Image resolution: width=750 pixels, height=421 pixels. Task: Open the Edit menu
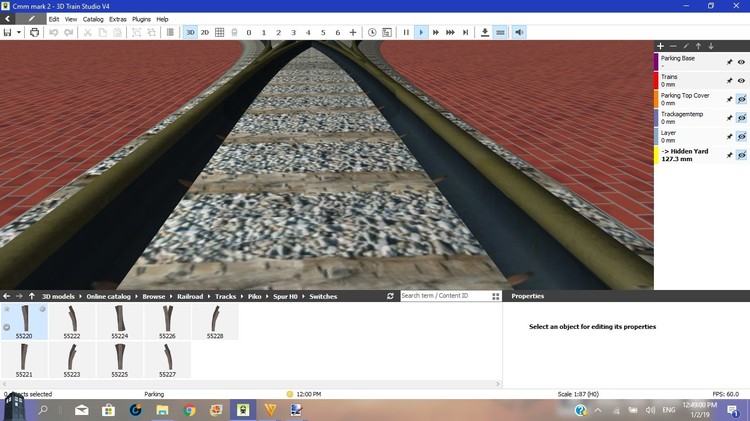tap(54, 19)
